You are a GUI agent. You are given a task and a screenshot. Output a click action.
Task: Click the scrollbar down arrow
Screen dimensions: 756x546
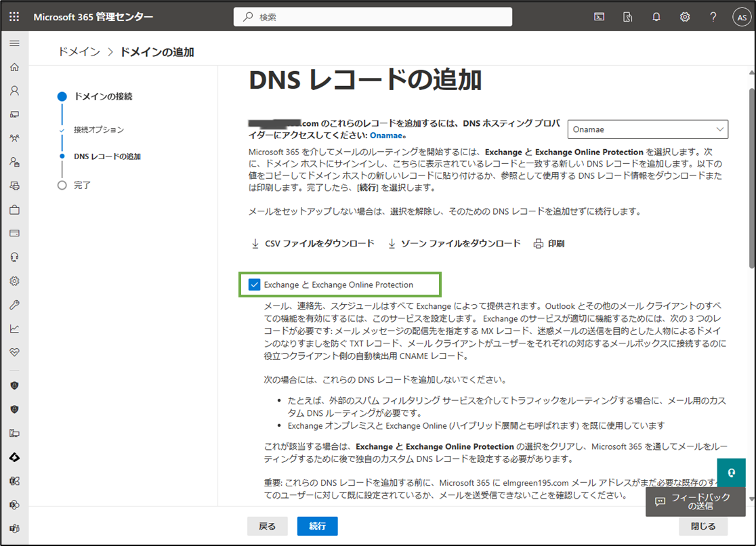(752, 499)
